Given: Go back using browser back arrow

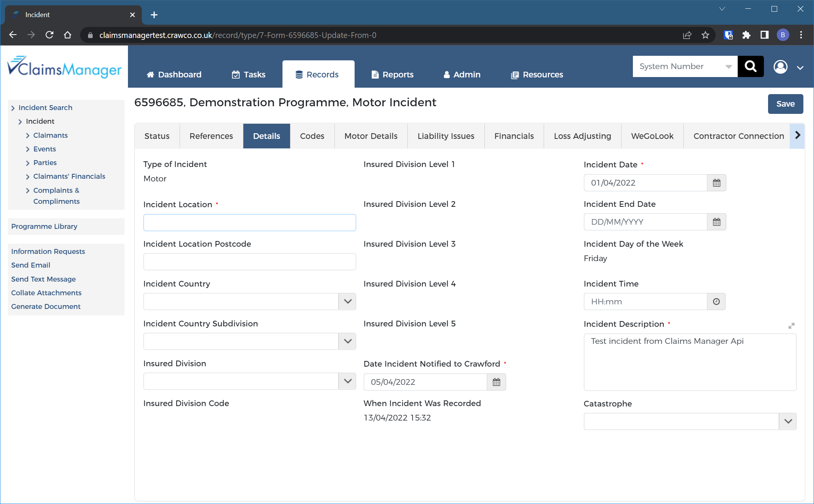Looking at the screenshot, I should coord(13,35).
